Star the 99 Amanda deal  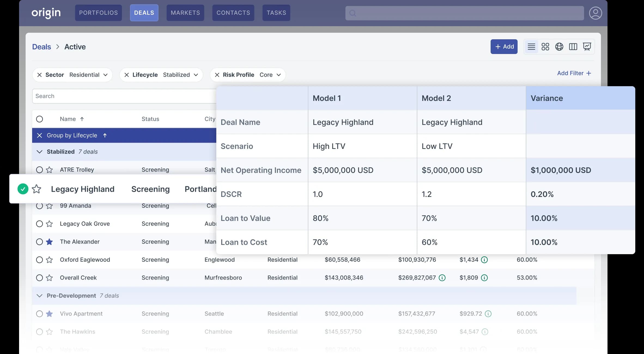tap(49, 206)
